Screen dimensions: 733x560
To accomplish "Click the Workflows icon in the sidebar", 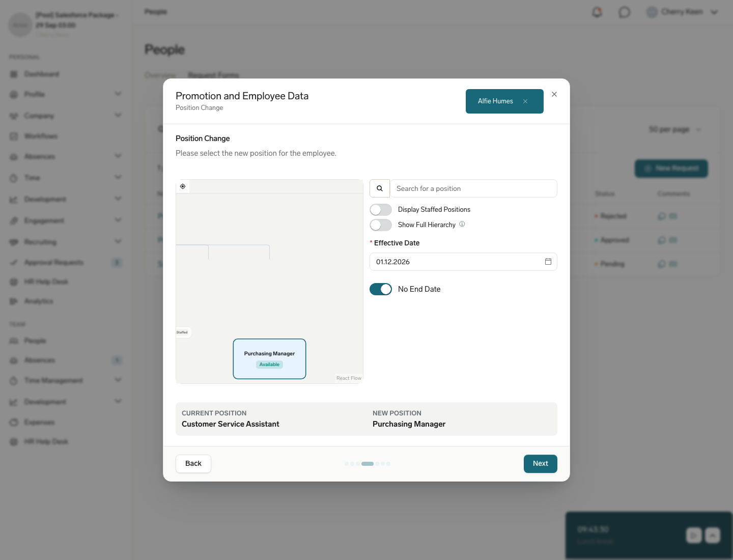I will tap(14, 136).
